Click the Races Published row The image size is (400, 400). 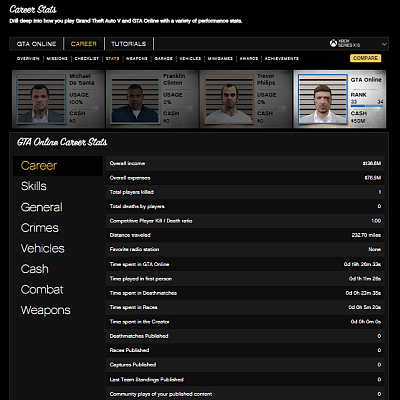coord(245,350)
